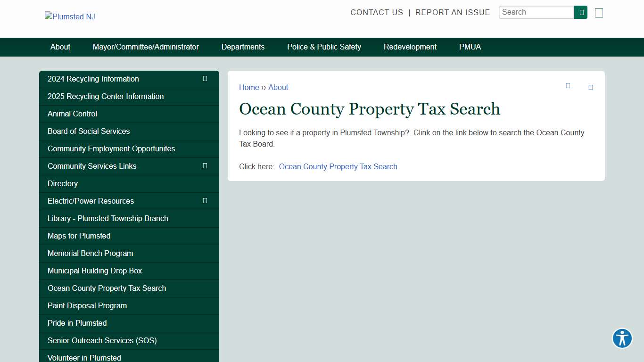Open Report An Issue

coord(453,12)
